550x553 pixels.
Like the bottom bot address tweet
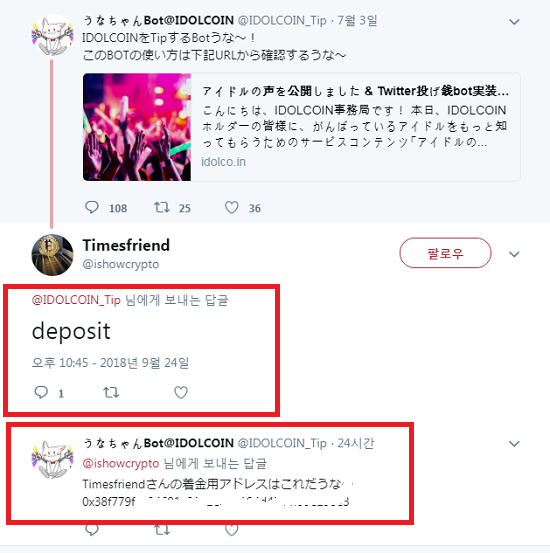(231, 529)
